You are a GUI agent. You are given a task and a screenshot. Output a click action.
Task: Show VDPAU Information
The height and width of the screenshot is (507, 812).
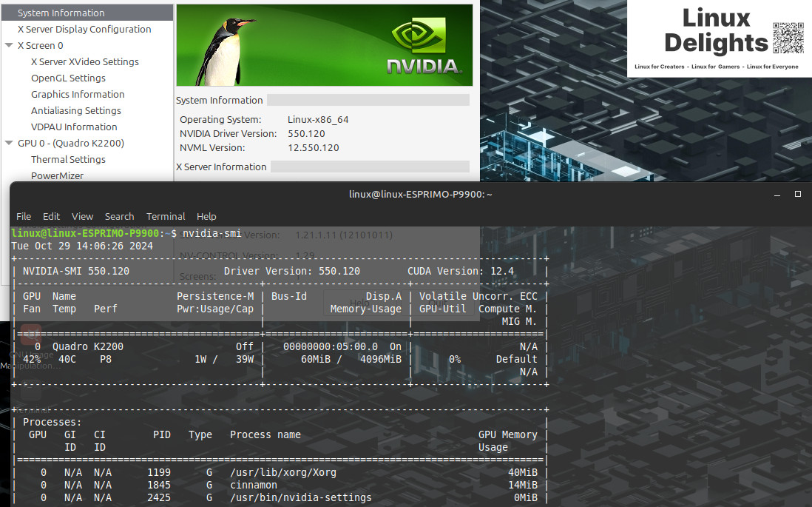74,127
